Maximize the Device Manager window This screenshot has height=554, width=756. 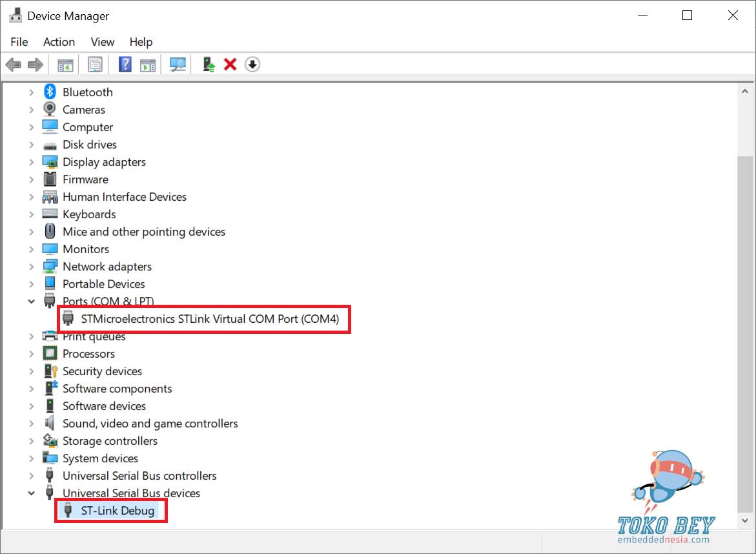[687, 15]
